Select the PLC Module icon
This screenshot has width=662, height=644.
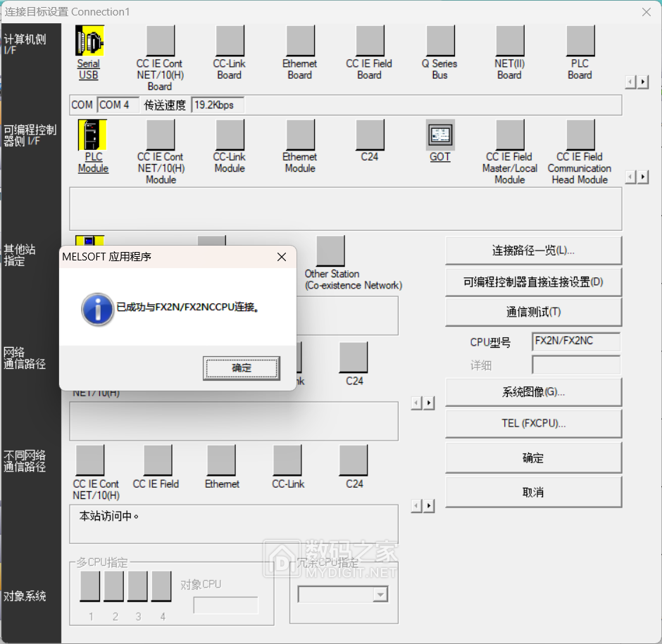click(92, 134)
